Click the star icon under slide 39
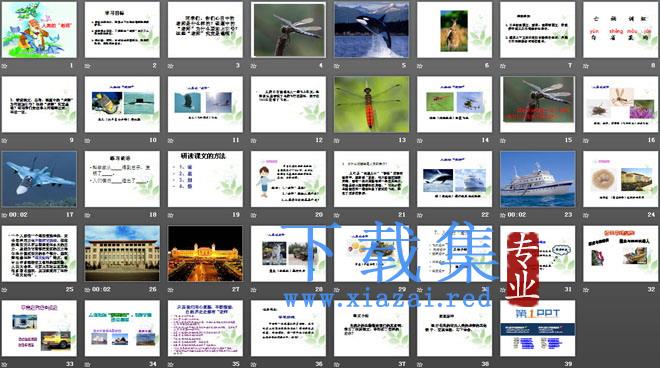The width and height of the screenshot is (660, 368). [503, 364]
